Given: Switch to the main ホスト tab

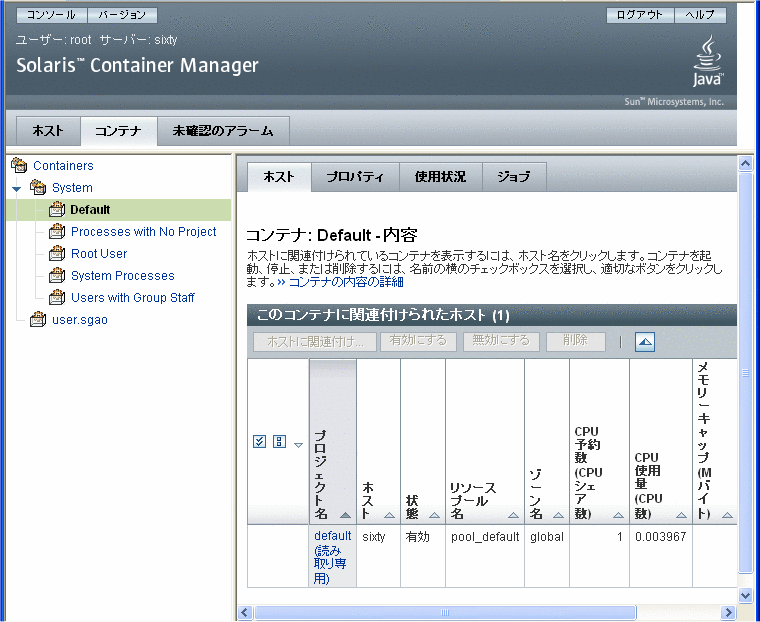Looking at the screenshot, I should point(48,131).
